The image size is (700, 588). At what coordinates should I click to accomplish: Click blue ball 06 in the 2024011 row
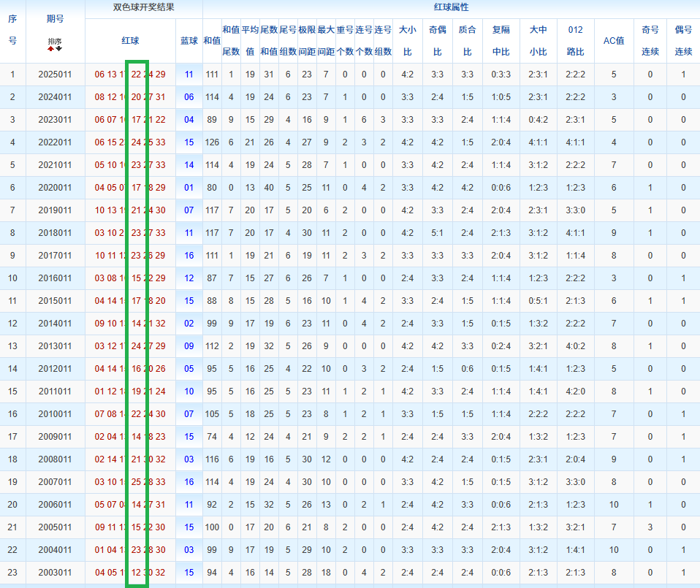pos(189,97)
